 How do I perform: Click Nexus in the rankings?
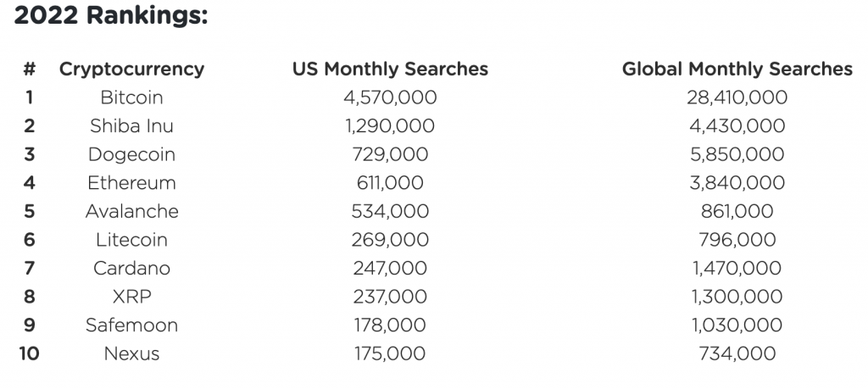[131, 353]
